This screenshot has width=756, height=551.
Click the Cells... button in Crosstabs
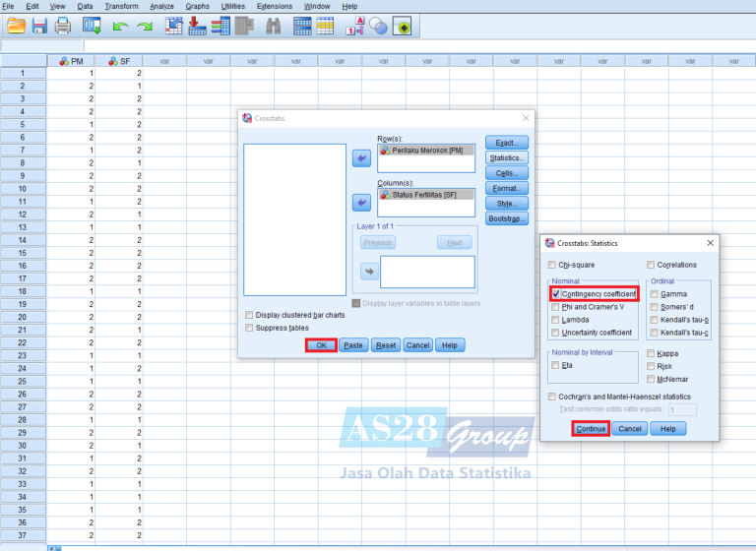tap(506, 172)
